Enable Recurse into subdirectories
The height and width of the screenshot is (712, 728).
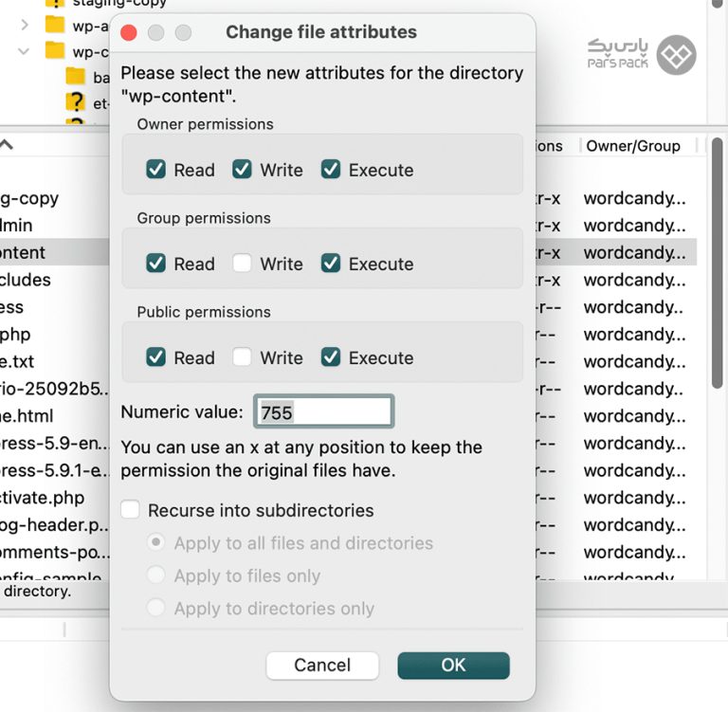(x=131, y=510)
